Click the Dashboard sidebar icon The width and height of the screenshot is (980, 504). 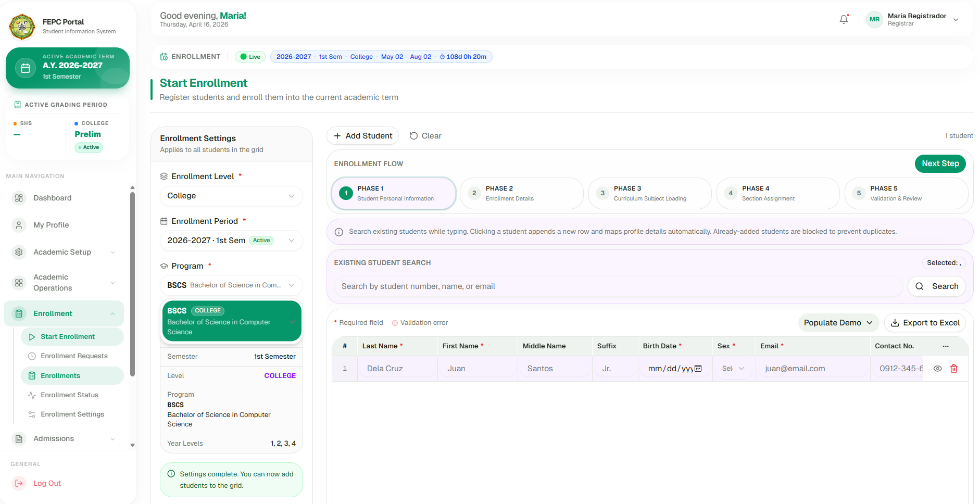pyautogui.click(x=19, y=198)
